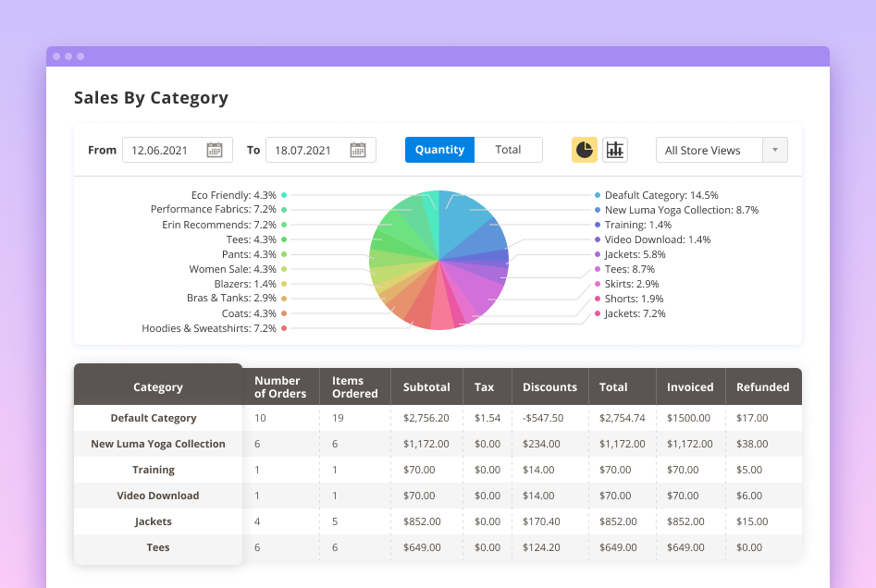Switch to pie chart view

584,150
